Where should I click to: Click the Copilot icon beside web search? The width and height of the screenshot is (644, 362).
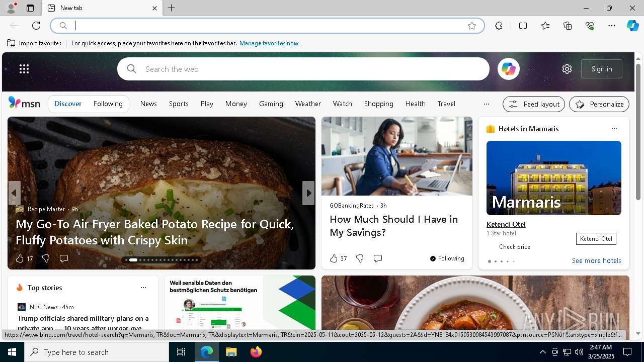click(x=508, y=69)
